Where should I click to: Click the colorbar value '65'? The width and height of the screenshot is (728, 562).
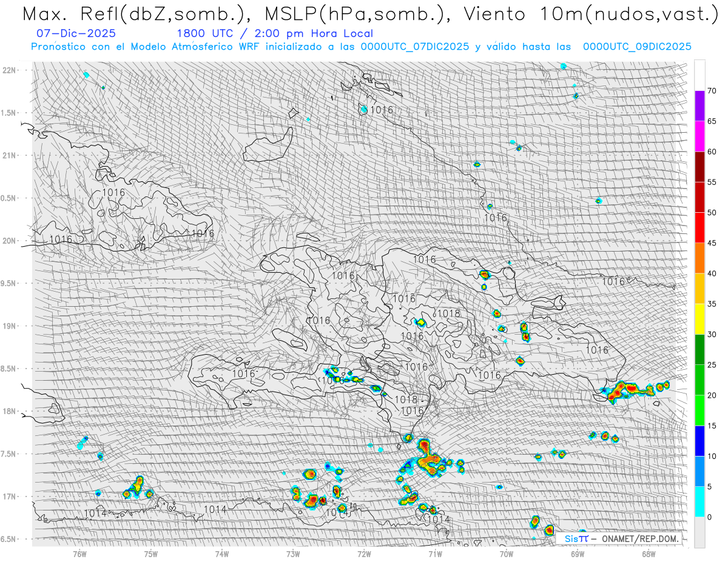[712, 121]
